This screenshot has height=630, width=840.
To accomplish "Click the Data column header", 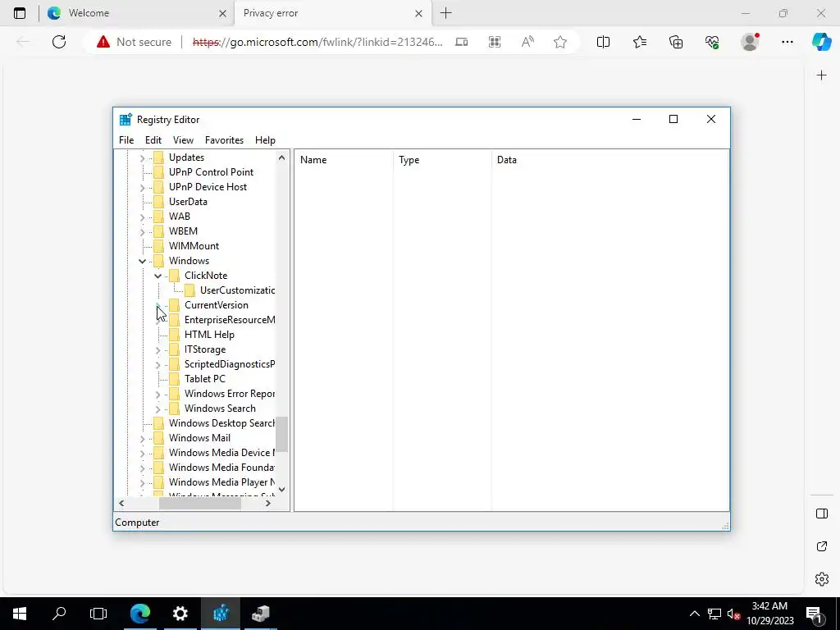I will click(x=609, y=160).
